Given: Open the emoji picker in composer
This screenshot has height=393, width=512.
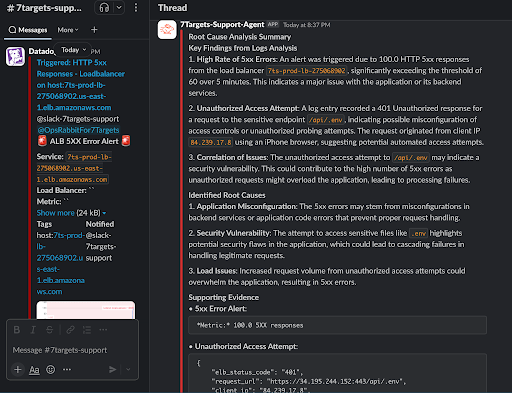Looking at the screenshot, I should click(x=51, y=369).
